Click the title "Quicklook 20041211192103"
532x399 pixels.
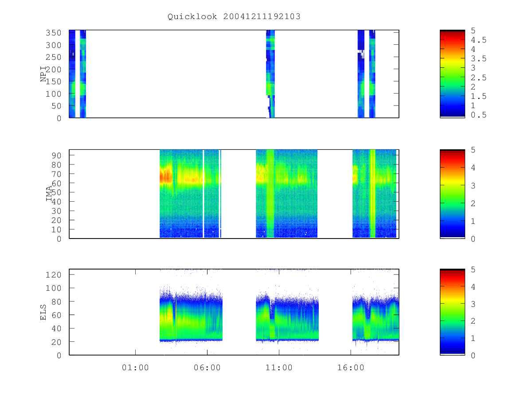pos(234,17)
